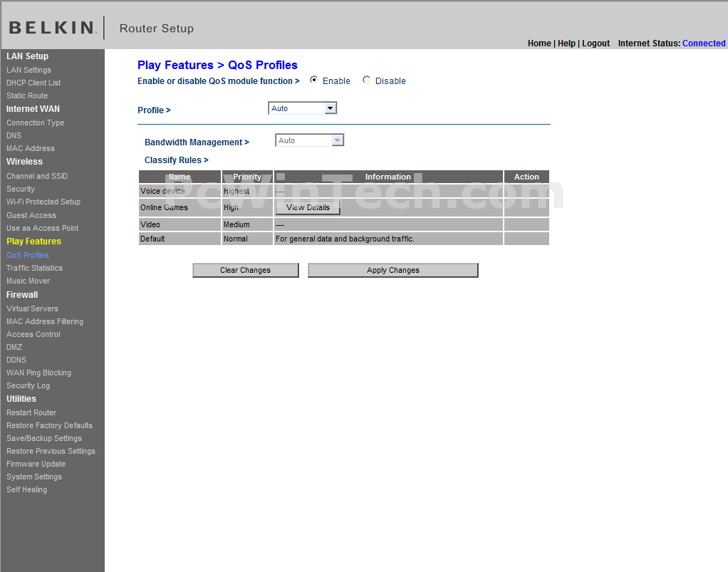The height and width of the screenshot is (572, 728).
Task: Open DMZ page
Action: point(14,348)
